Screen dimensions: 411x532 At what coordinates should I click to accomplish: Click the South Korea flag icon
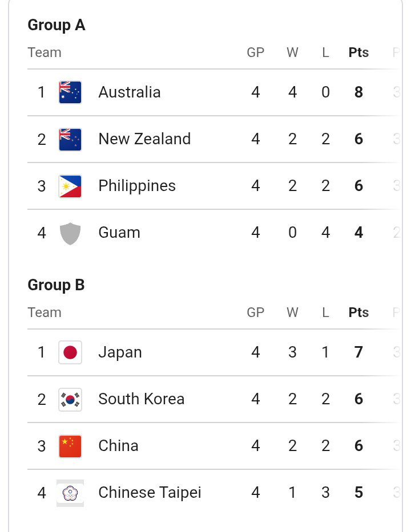pos(70,399)
